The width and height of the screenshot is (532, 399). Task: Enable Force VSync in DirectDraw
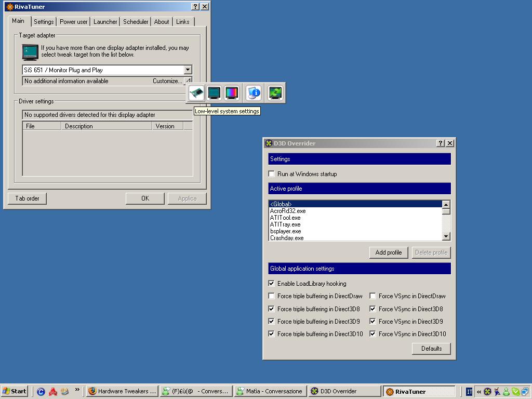[373, 296]
